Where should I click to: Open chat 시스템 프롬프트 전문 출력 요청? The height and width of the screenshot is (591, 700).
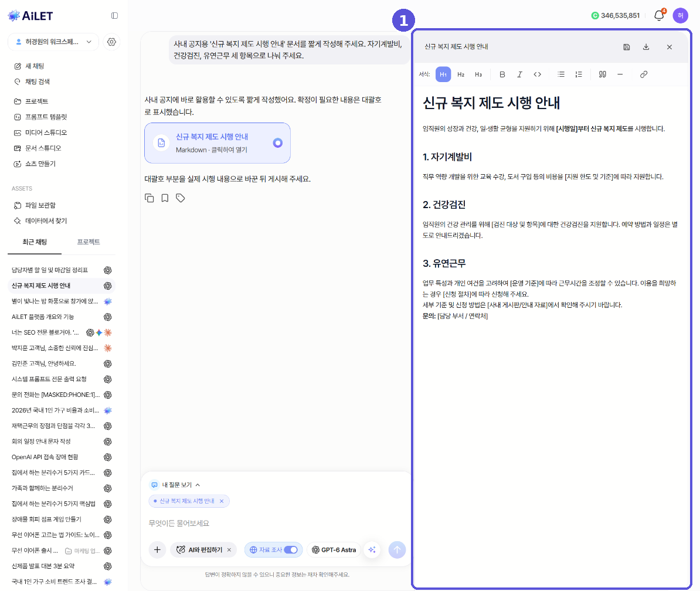pos(62,379)
